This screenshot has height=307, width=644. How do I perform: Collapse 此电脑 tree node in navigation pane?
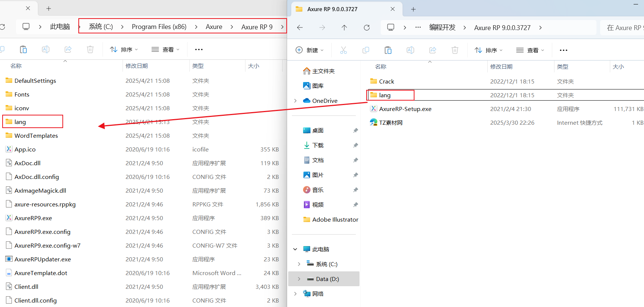(295, 249)
